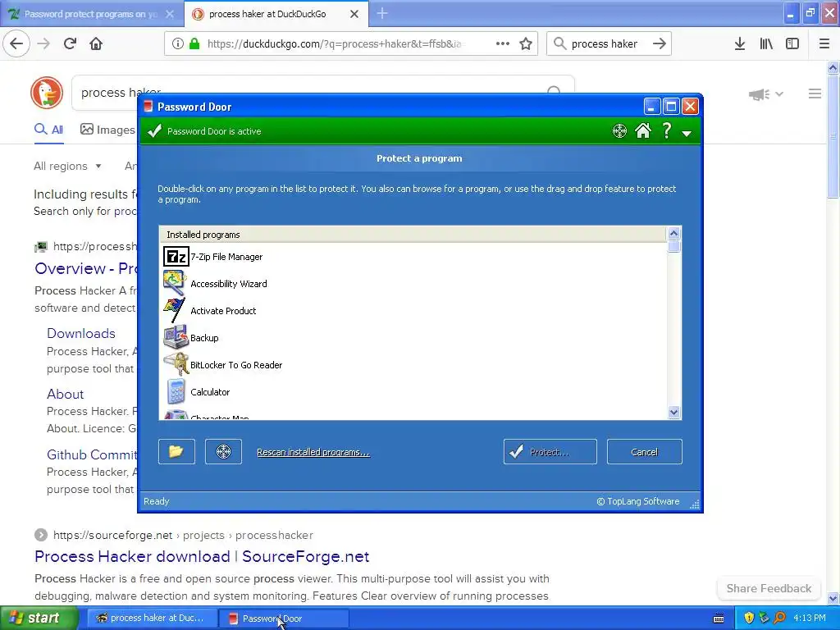Select the BitLocker To Go Reader text

pos(236,365)
